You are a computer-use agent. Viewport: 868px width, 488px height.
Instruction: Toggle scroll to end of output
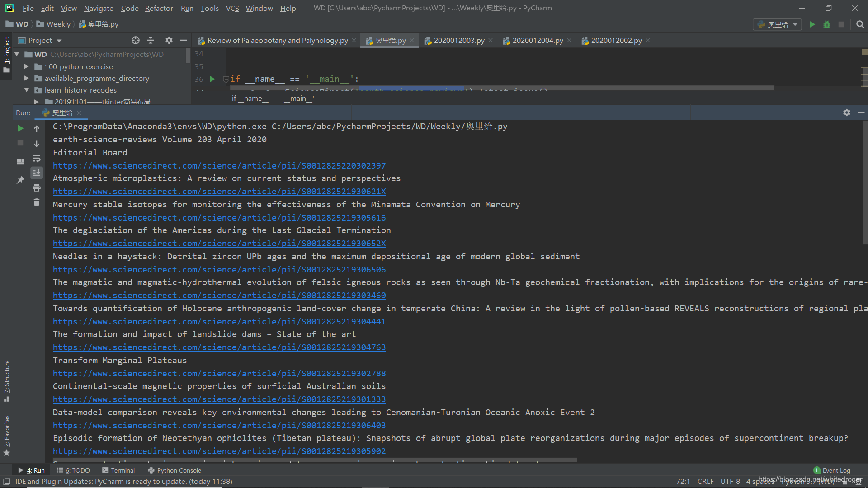tap(37, 173)
